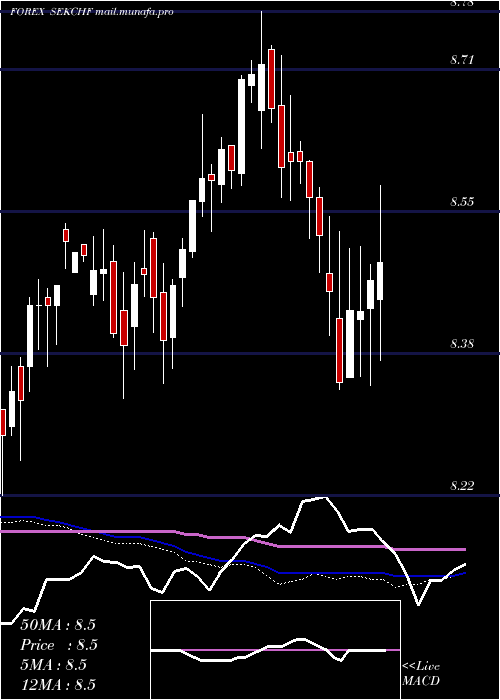Click the 5MA : 8.5 readout
The height and width of the screenshot is (700, 500).
(54, 665)
